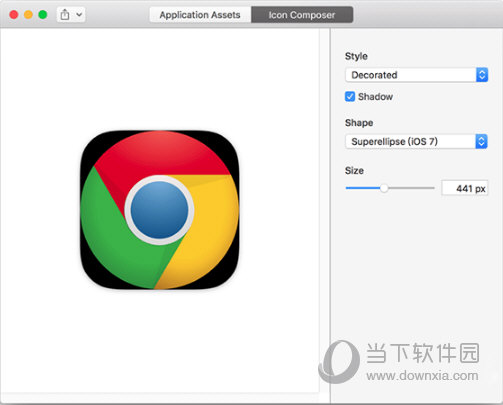The image size is (503, 405).
Task: Click the Size label
Action: coord(354,171)
